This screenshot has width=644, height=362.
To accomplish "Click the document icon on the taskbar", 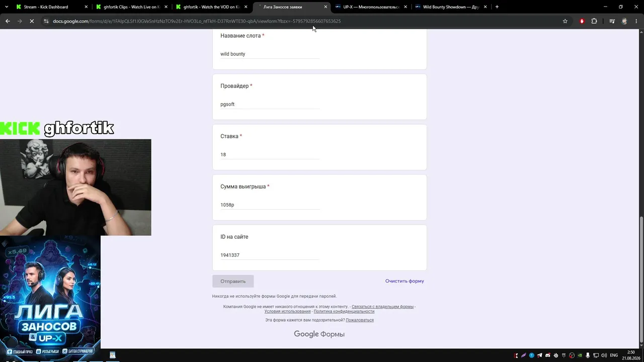I will click(113, 355).
